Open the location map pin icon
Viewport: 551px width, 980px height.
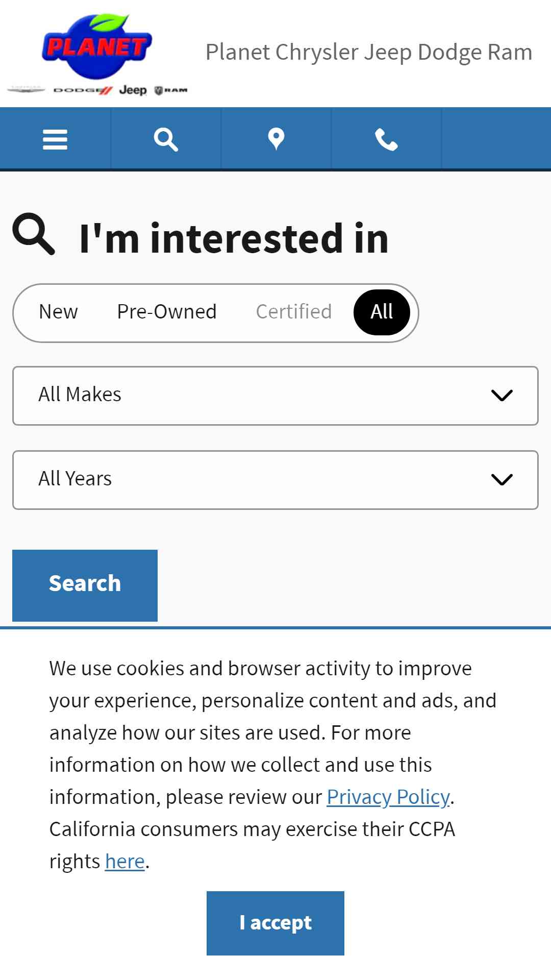point(276,139)
